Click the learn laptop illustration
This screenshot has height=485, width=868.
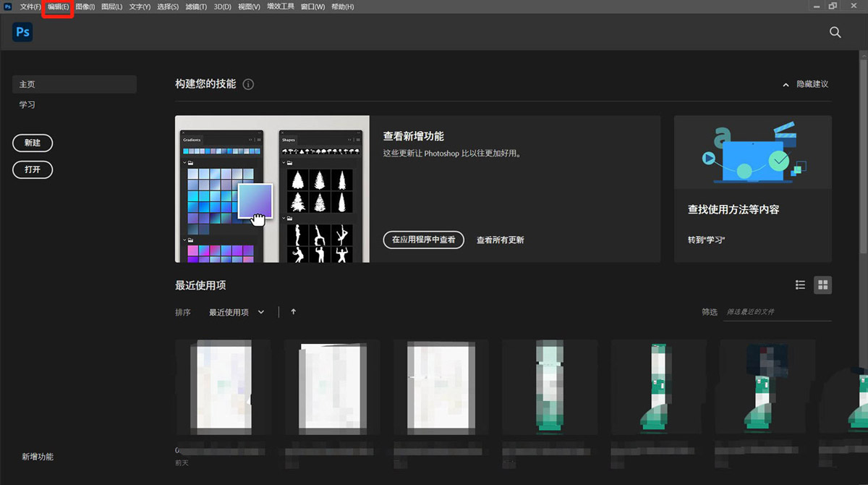752,154
